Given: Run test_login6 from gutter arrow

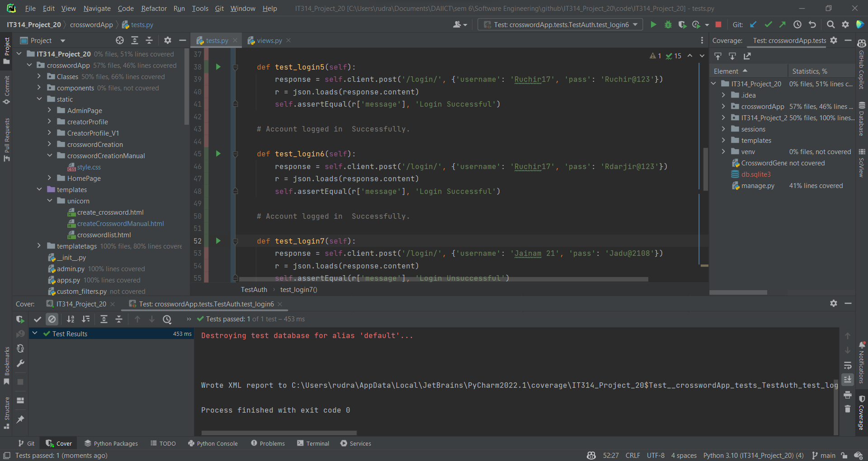Looking at the screenshot, I should 218,154.
